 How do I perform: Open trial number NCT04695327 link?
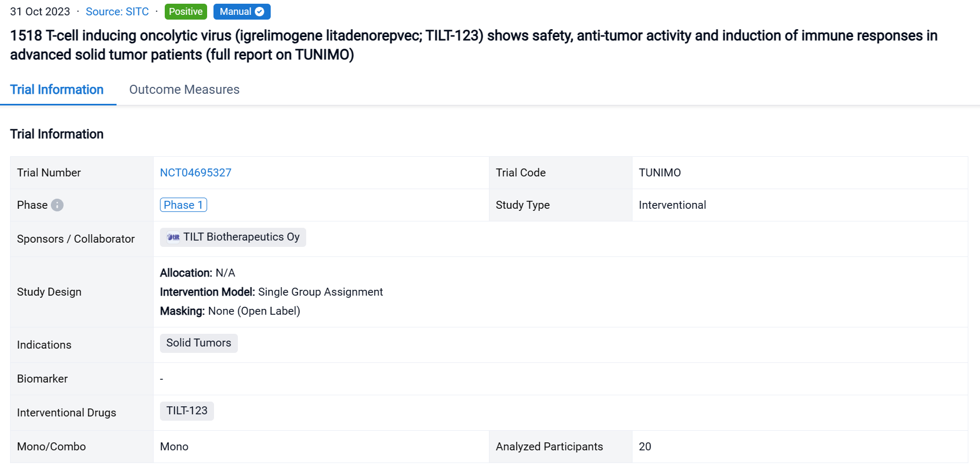[x=195, y=173]
